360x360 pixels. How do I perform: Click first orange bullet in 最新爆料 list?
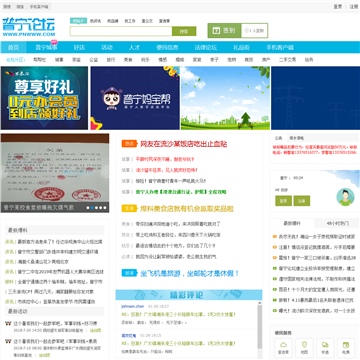point(275,237)
